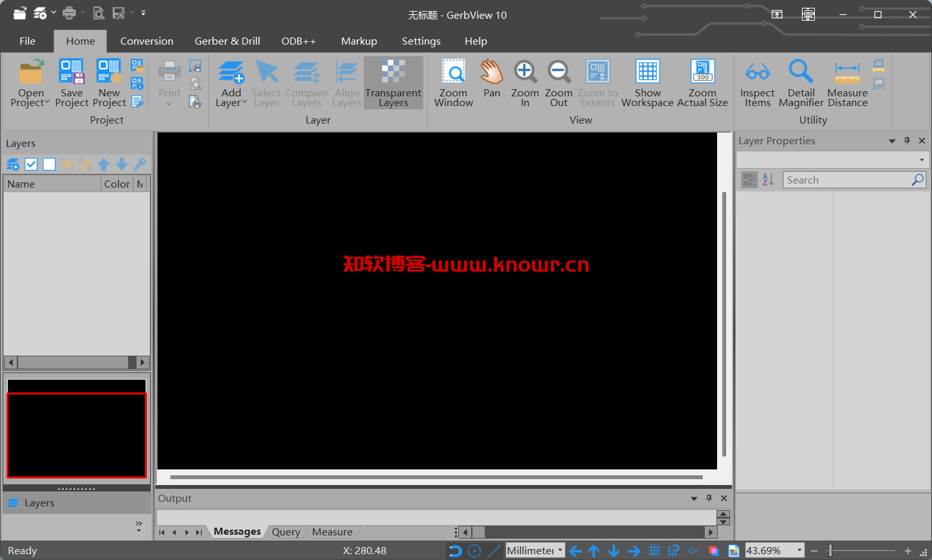Click the move layer down arrow
Screen dimensions: 932x560
tap(122, 164)
